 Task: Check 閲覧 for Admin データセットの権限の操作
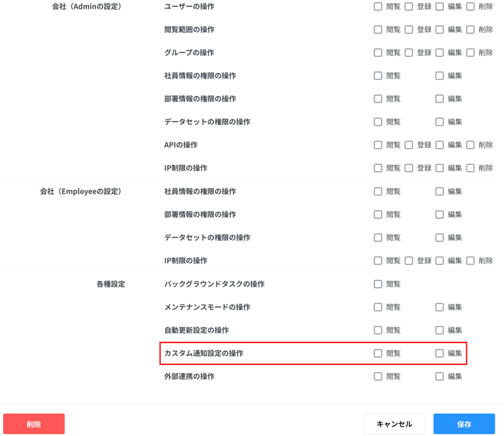click(x=378, y=122)
